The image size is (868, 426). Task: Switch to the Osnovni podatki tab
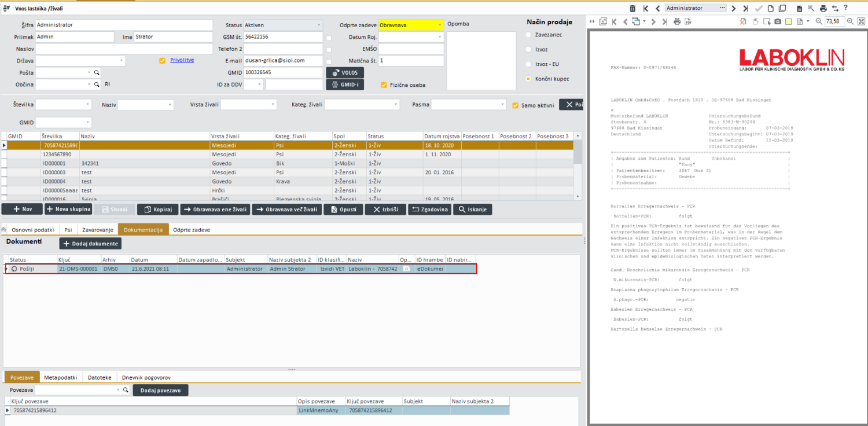33,230
